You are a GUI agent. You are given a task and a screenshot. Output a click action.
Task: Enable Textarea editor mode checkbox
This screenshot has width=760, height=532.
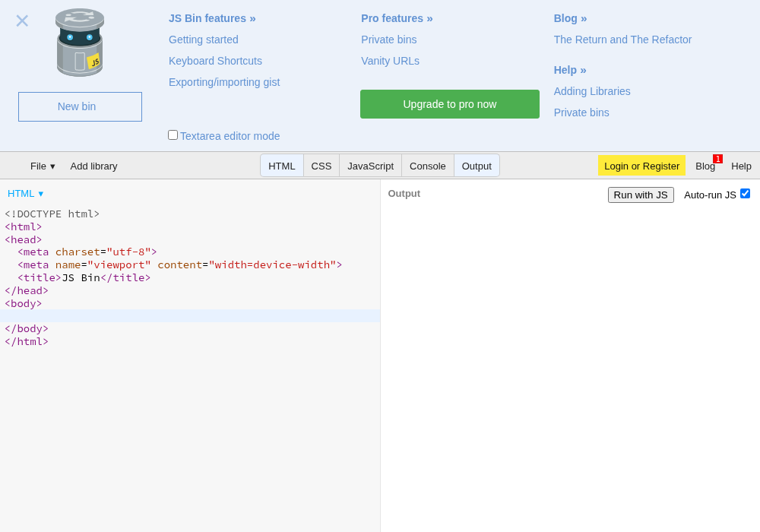[173, 135]
